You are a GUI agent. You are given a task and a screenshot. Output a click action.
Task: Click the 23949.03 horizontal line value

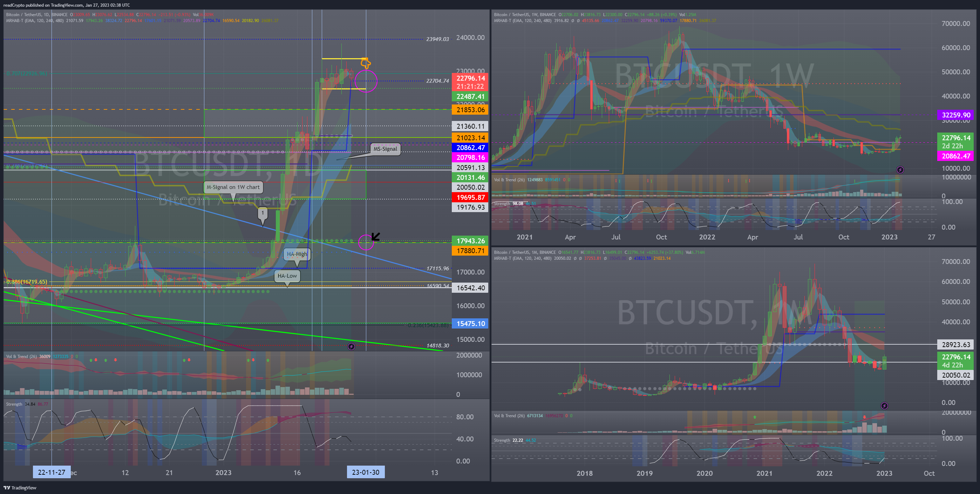click(437, 39)
